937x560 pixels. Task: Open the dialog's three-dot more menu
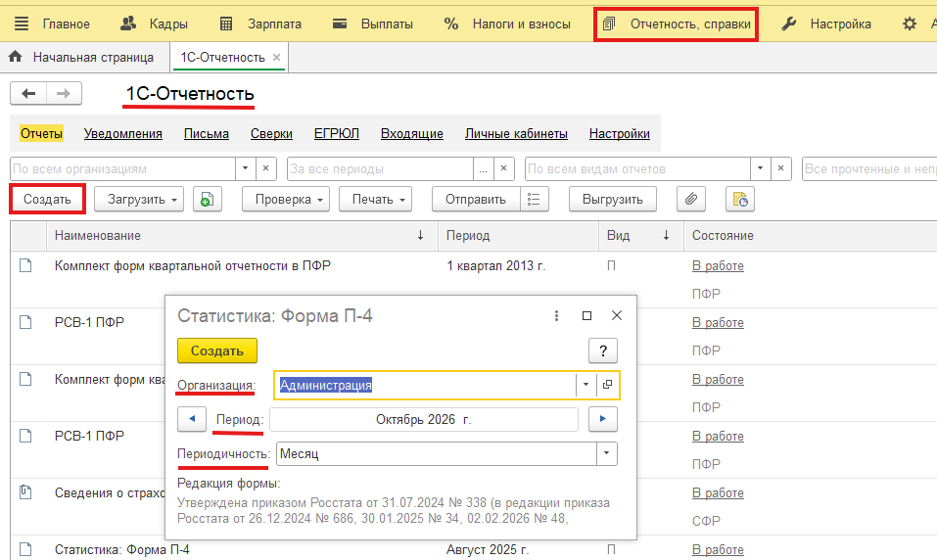click(556, 315)
